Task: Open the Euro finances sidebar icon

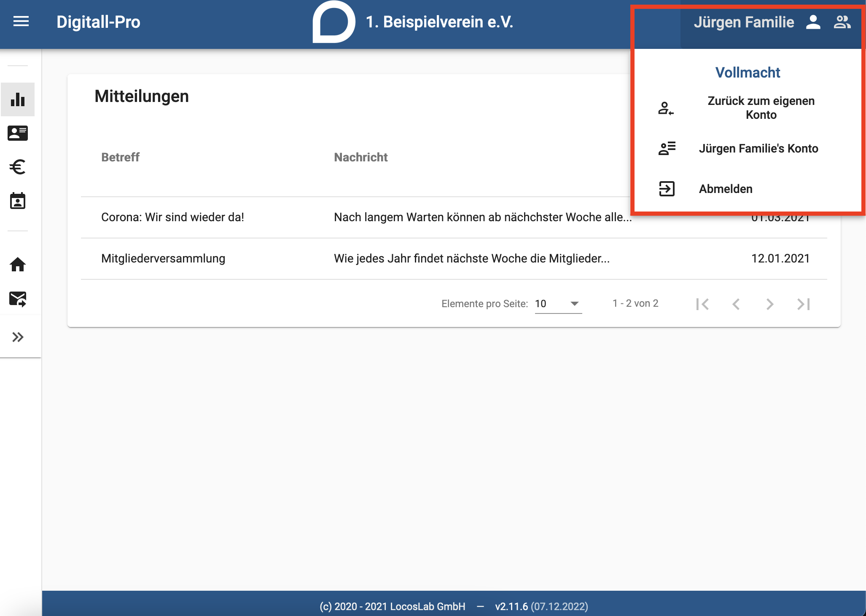Action: click(x=18, y=167)
